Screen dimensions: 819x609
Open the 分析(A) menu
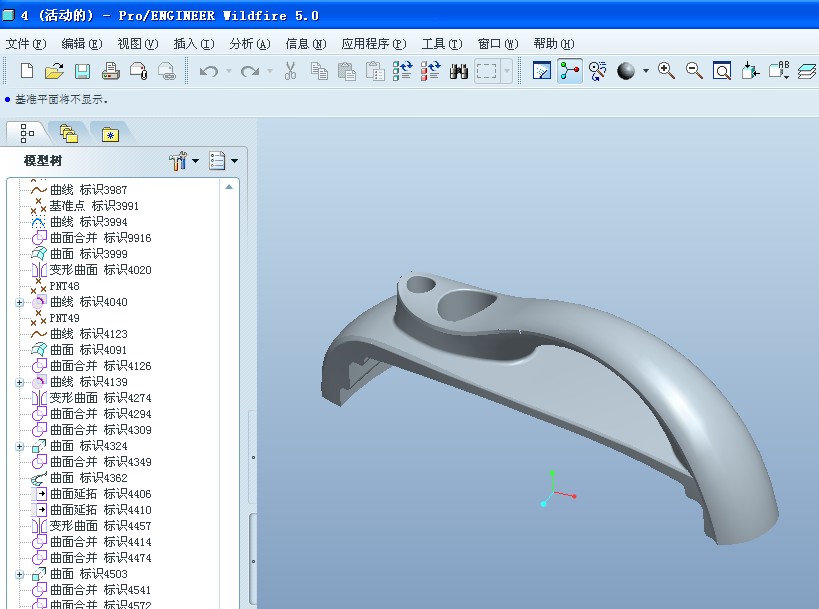[250, 44]
